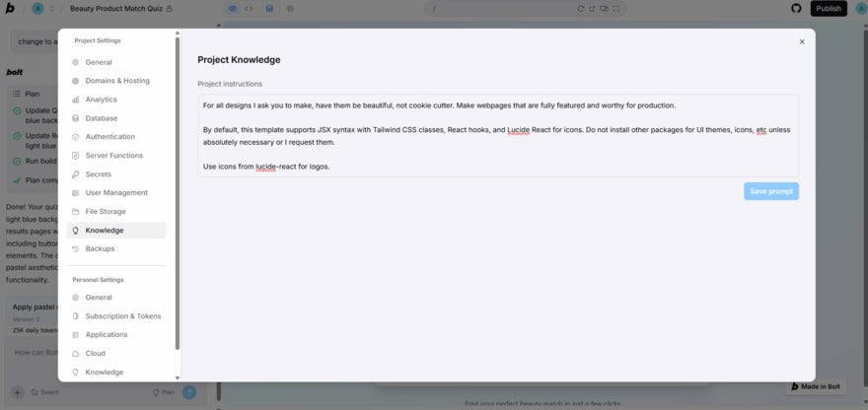Open Cloud personal settings
Screen dimensions: 868x410
(x=96, y=354)
